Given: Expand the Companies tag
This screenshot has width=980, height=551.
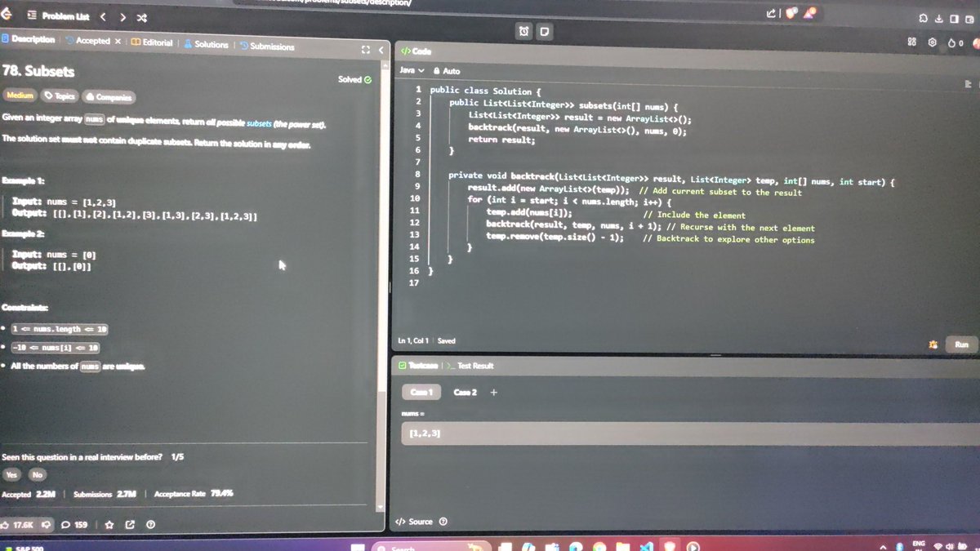Looking at the screenshot, I should [x=107, y=97].
